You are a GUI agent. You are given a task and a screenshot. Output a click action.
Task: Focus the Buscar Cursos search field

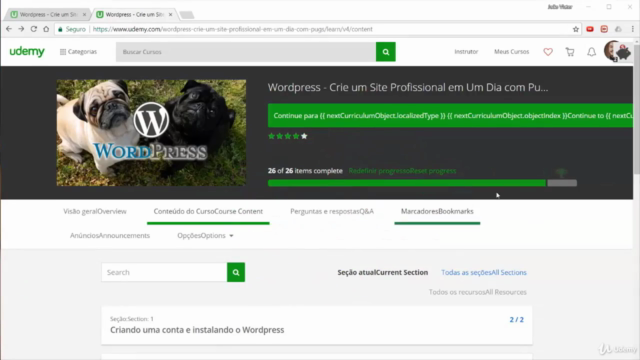coord(246,52)
